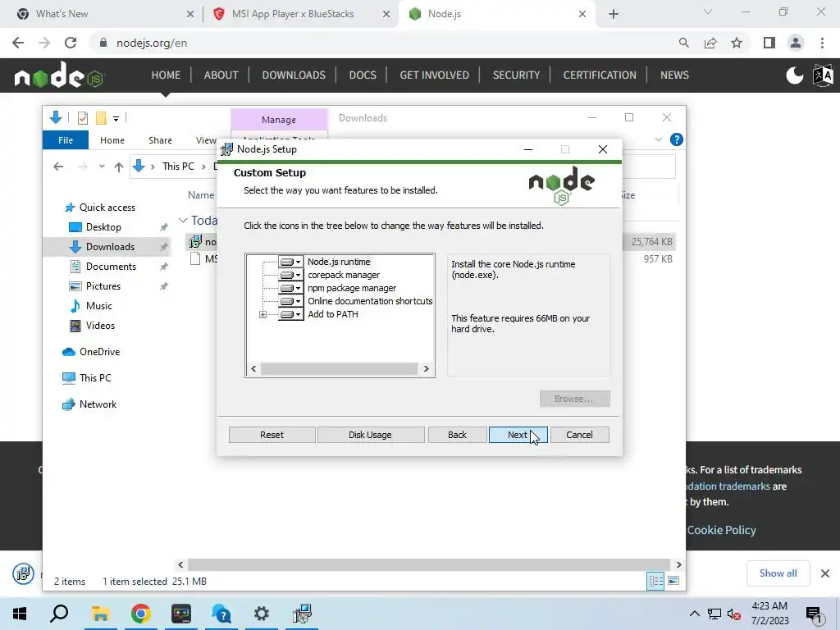840x630 pixels.
Task: Select corepack manager in feature tree
Action: pos(344,275)
